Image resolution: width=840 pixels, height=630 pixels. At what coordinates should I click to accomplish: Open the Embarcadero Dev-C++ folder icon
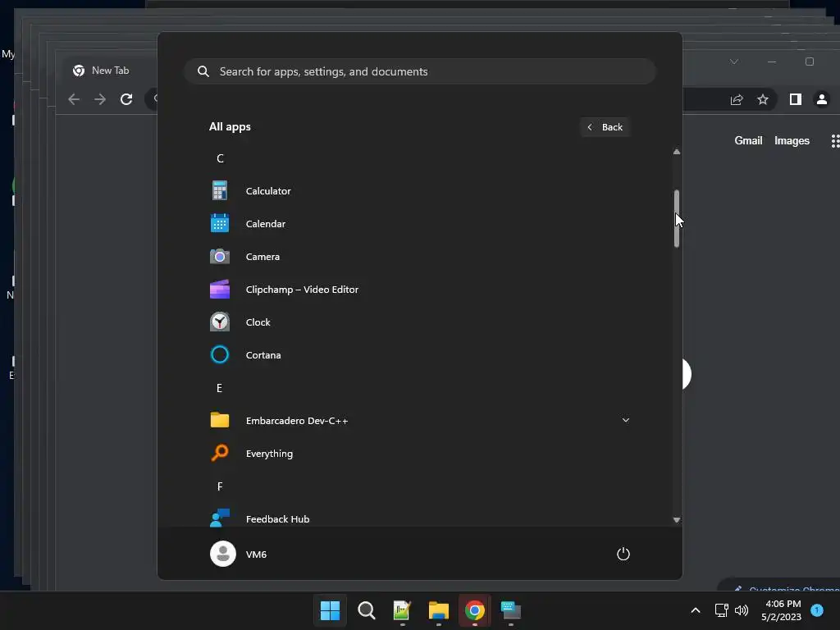pyautogui.click(x=220, y=420)
